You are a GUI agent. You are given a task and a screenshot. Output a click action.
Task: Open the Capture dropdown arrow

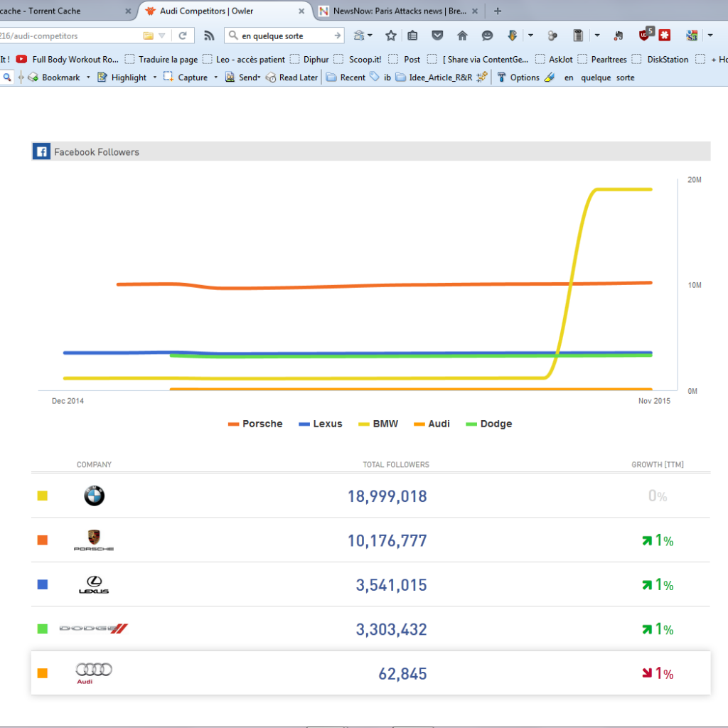pos(216,77)
